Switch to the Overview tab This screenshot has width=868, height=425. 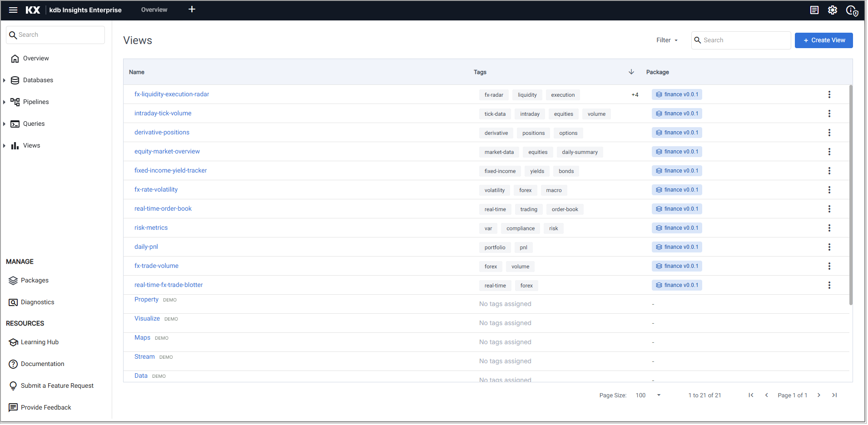[154, 10]
